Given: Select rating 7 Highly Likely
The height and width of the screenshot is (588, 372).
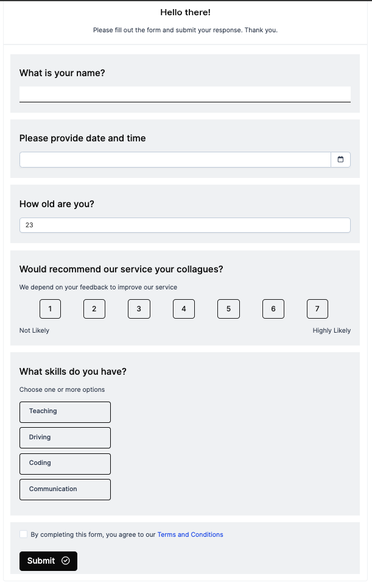Looking at the screenshot, I should click(x=317, y=309).
